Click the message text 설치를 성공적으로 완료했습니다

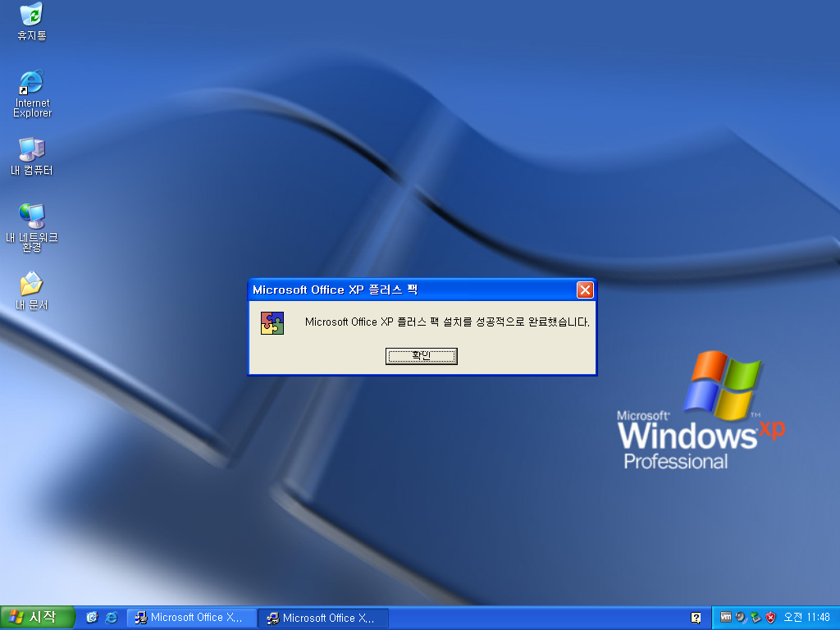[516, 322]
